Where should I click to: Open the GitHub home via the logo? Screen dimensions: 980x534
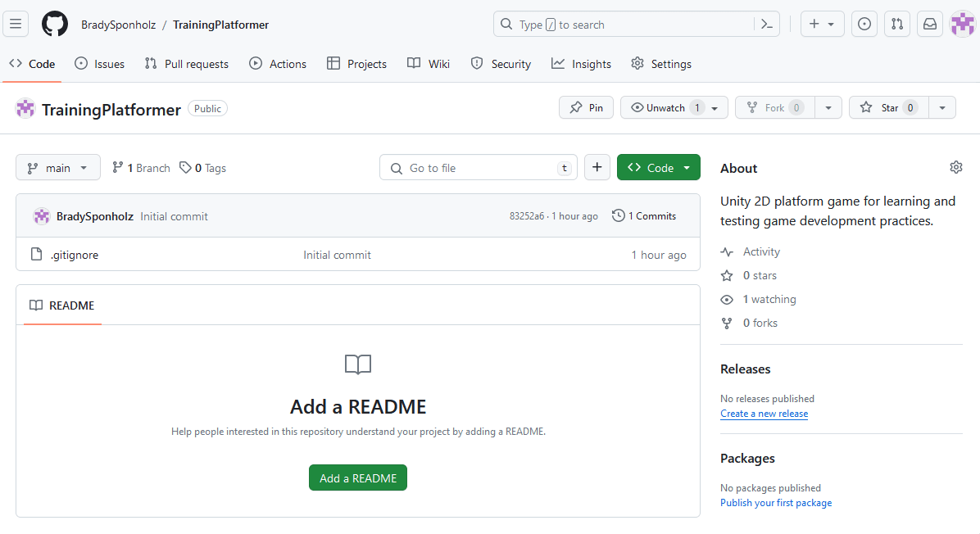54,24
